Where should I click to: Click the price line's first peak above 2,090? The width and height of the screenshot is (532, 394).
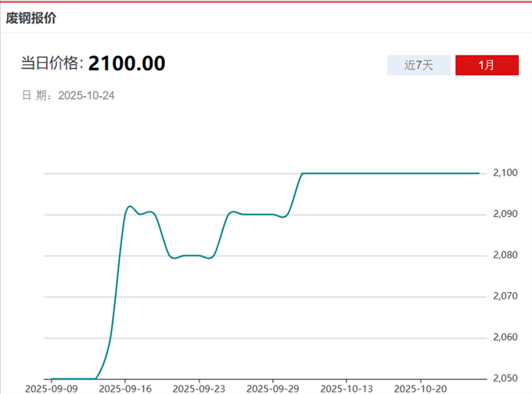click(130, 206)
